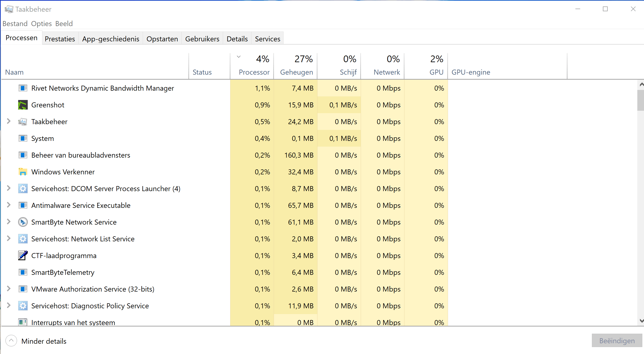This screenshot has height=354, width=644.
Task: Click the 65,7 MB memory value
Action: pyautogui.click(x=301, y=205)
